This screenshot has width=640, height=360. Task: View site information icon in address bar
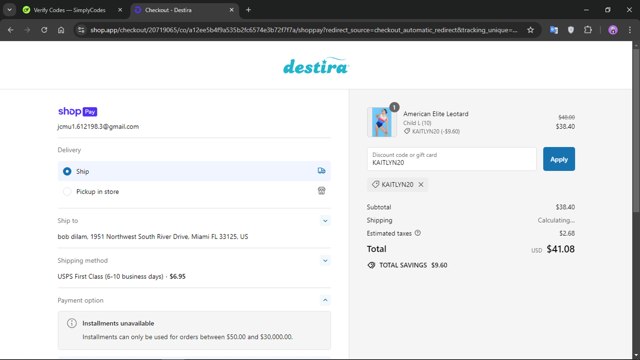pos(81,30)
